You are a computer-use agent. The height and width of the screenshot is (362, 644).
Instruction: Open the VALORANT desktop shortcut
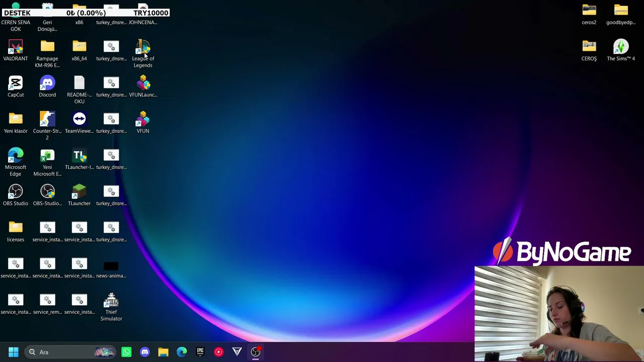16,51
